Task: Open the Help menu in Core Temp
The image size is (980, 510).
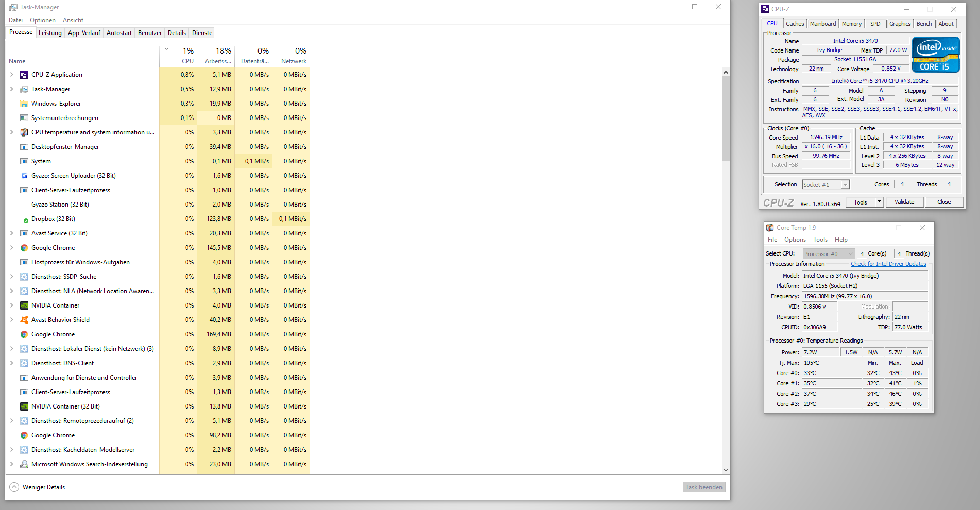Action: coord(841,240)
